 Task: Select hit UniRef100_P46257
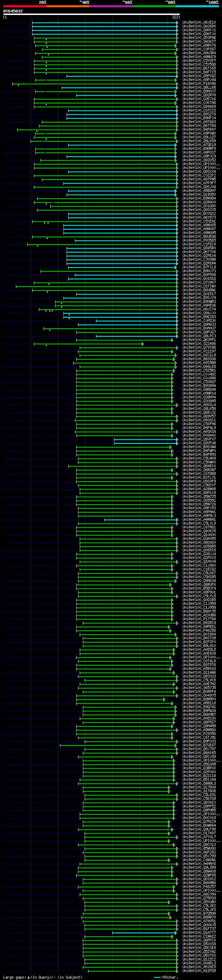click(x=199, y=886)
